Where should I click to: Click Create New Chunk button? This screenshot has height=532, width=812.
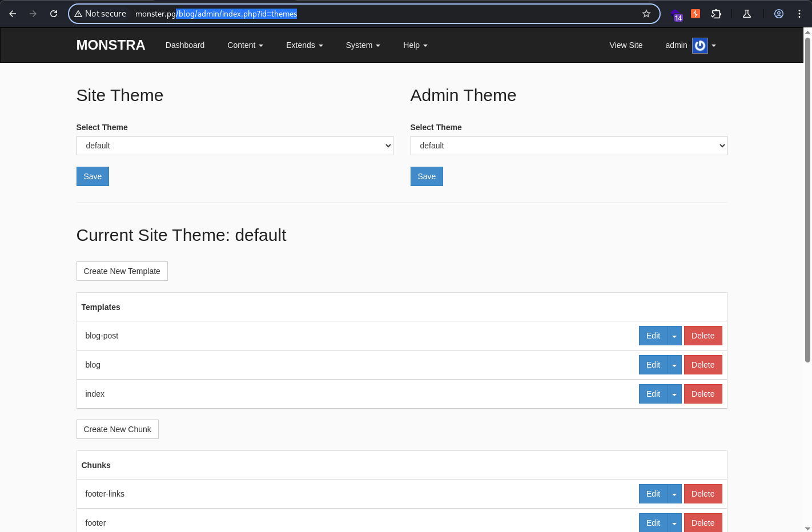(x=118, y=429)
